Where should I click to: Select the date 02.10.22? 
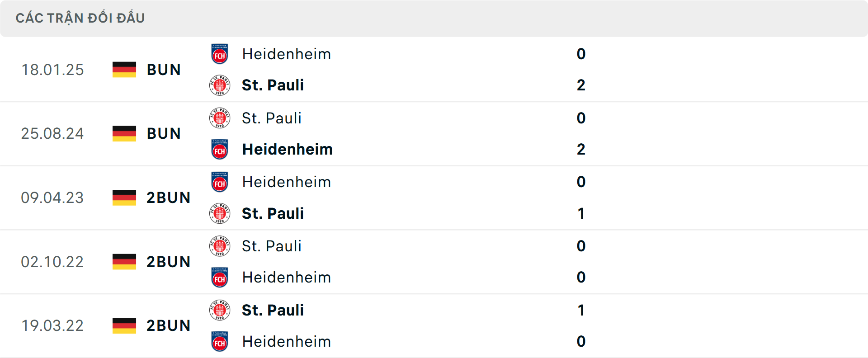point(52,261)
